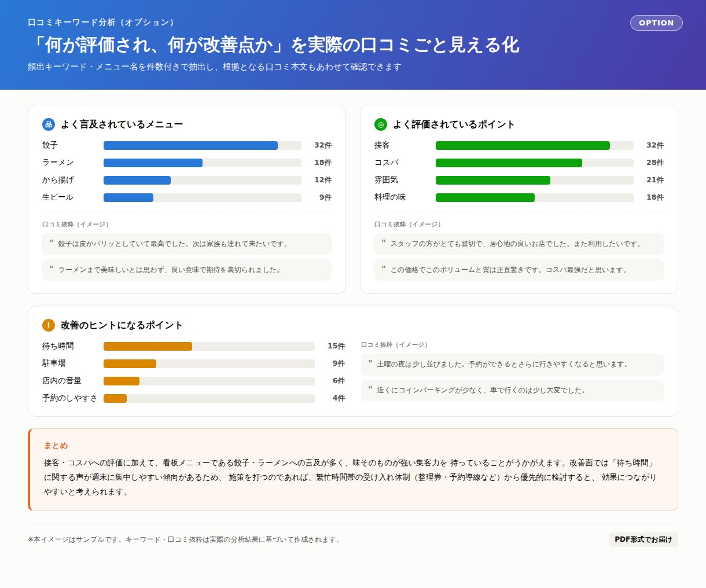Click the 店内の音量 orange progress bar
The width and height of the screenshot is (706, 588).
coord(209,381)
